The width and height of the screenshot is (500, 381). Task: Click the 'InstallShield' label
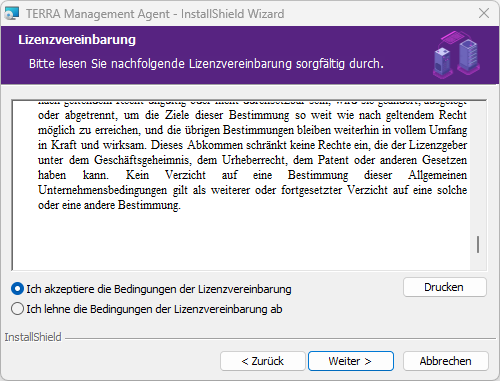(x=33, y=337)
